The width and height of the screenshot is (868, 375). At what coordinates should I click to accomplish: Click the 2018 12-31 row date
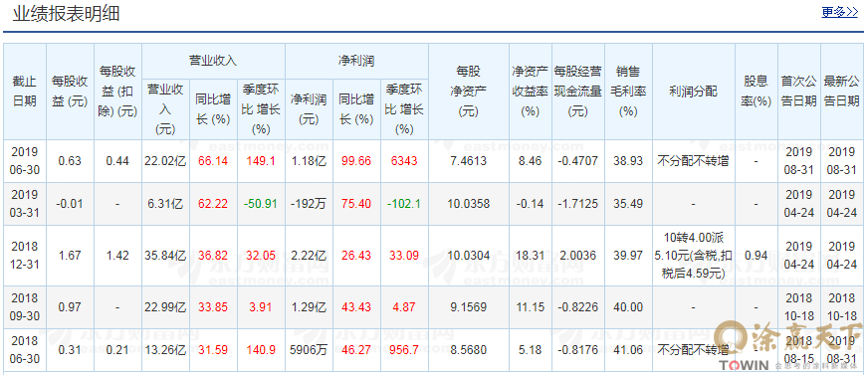[x=25, y=256]
